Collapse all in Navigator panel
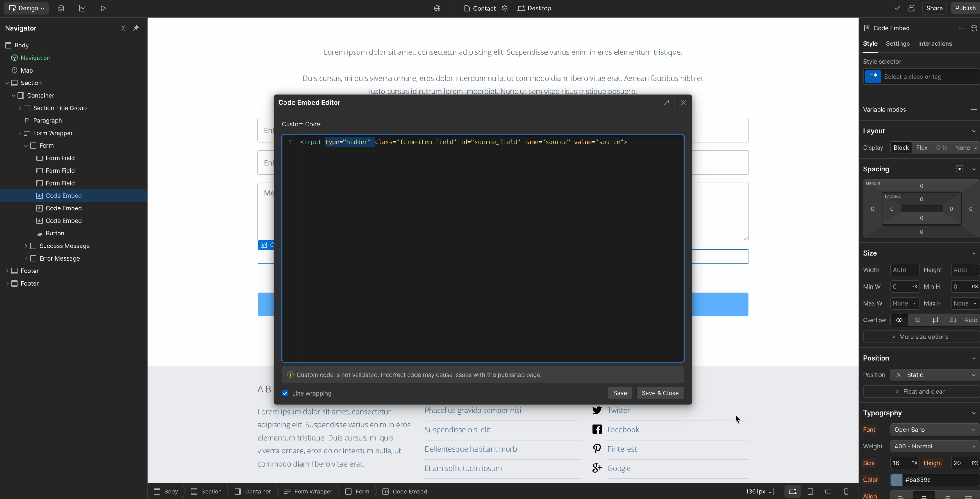The image size is (980, 499). click(x=123, y=28)
